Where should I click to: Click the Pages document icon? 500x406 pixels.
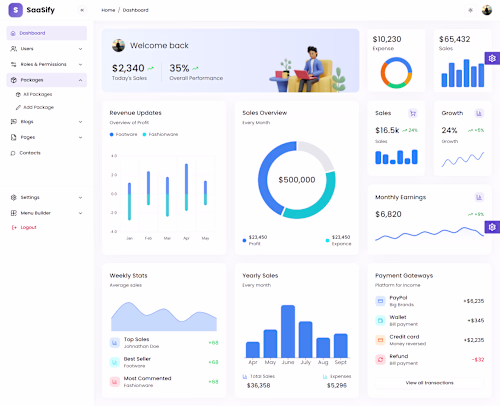13,137
